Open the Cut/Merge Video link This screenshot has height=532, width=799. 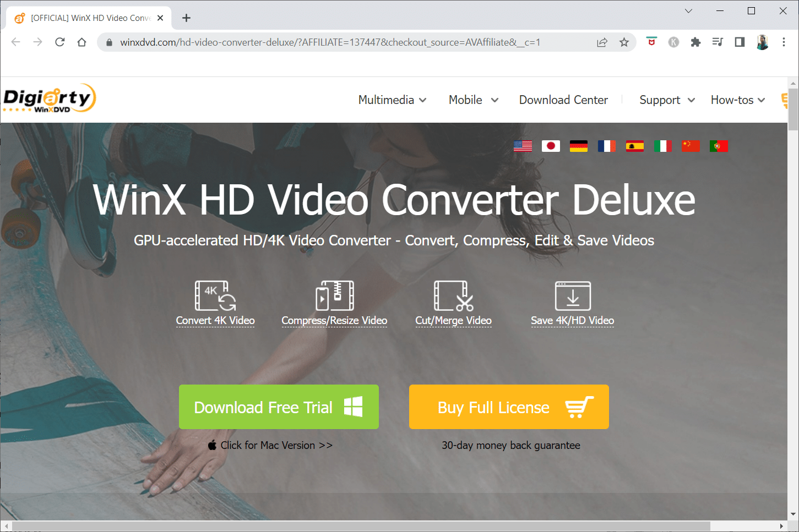(454, 320)
